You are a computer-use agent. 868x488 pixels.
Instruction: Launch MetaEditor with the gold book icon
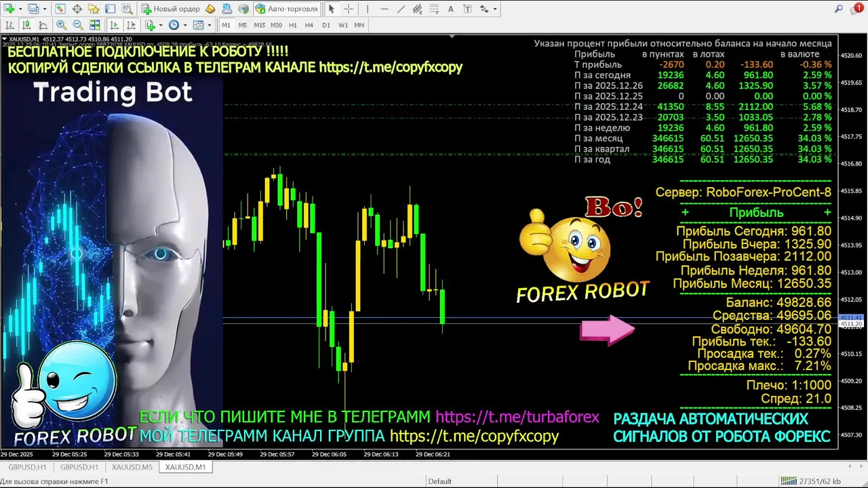pyautogui.click(x=210, y=9)
